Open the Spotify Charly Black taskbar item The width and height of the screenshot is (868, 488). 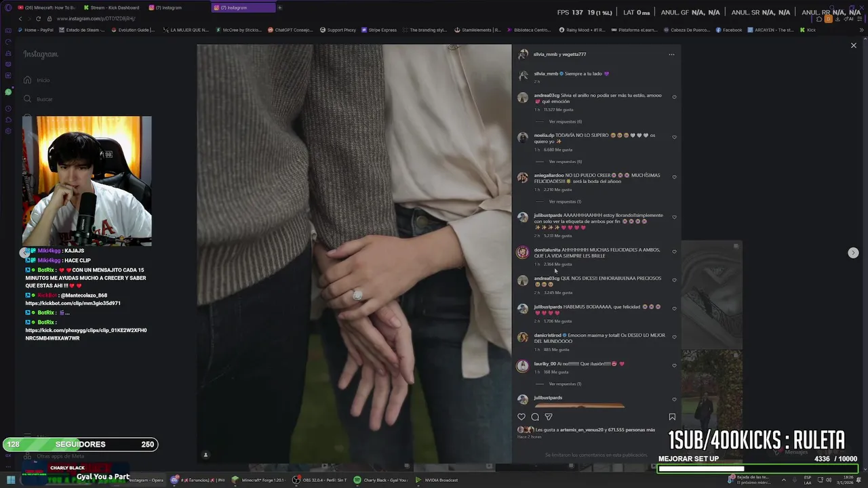tap(382, 480)
